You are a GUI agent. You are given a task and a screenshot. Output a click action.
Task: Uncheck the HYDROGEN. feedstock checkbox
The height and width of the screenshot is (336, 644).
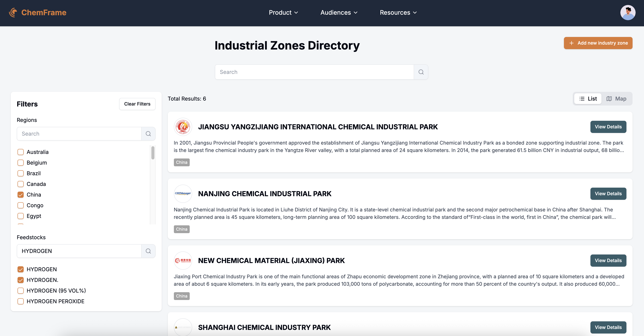(x=21, y=280)
